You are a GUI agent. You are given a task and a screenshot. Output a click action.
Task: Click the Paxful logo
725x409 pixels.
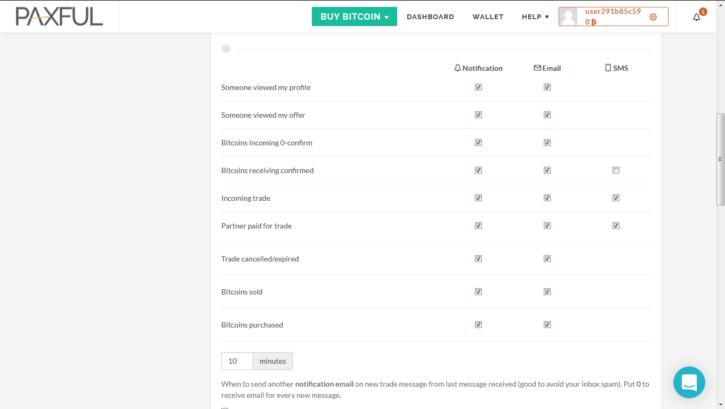pos(59,17)
